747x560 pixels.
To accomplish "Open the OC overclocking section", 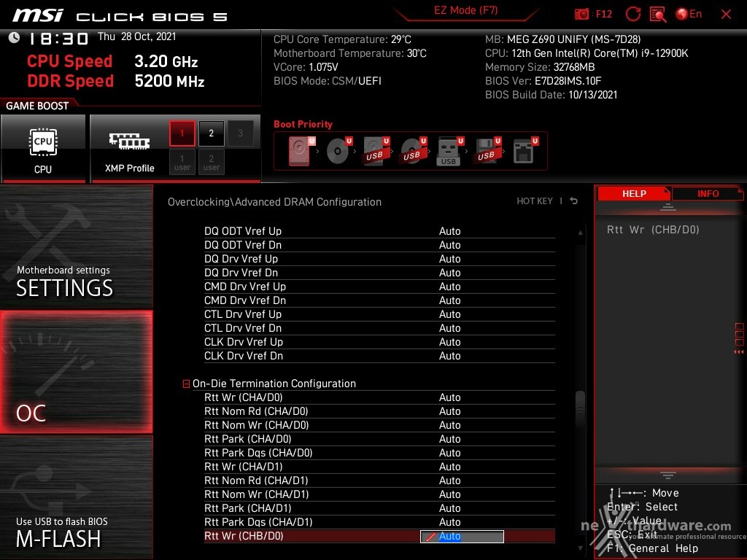I will 76,371.
